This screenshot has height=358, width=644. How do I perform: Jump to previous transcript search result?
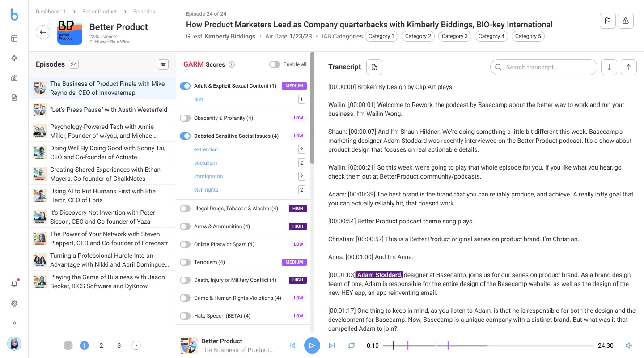(629, 67)
